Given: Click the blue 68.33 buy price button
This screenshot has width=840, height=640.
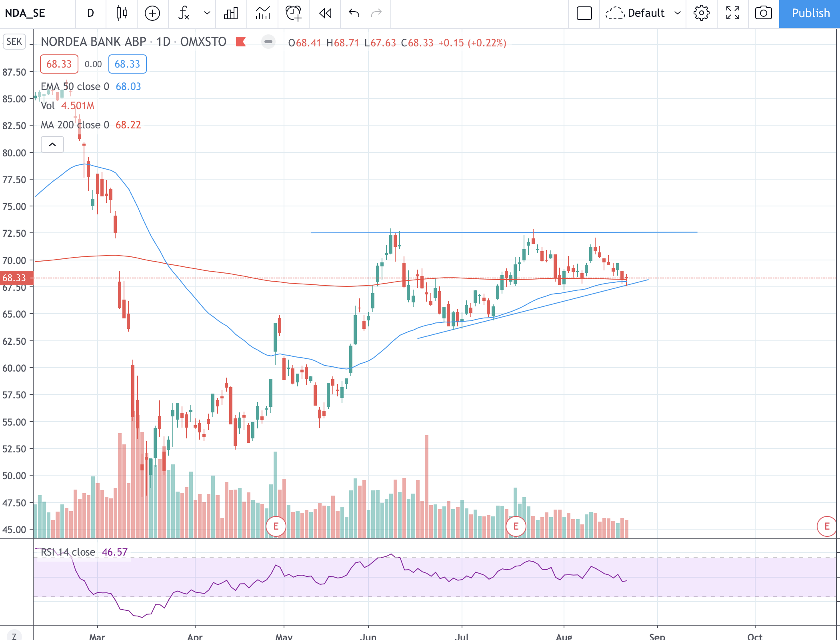Looking at the screenshot, I should [x=127, y=64].
